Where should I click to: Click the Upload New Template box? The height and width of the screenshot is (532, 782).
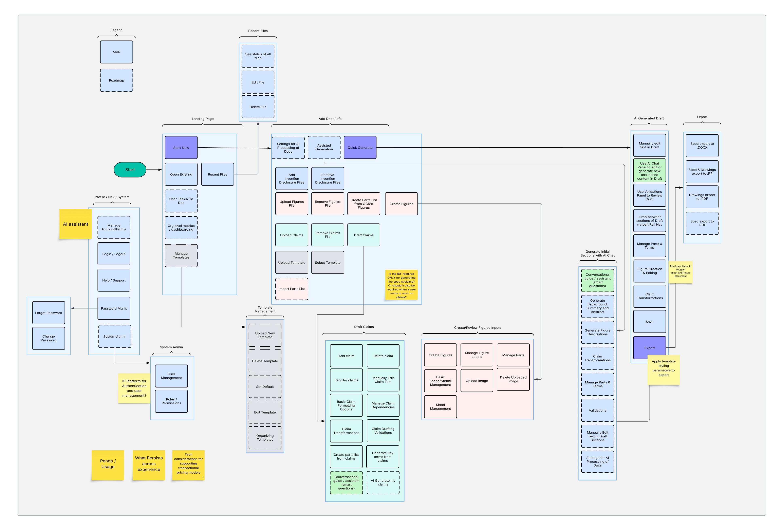[x=265, y=335]
